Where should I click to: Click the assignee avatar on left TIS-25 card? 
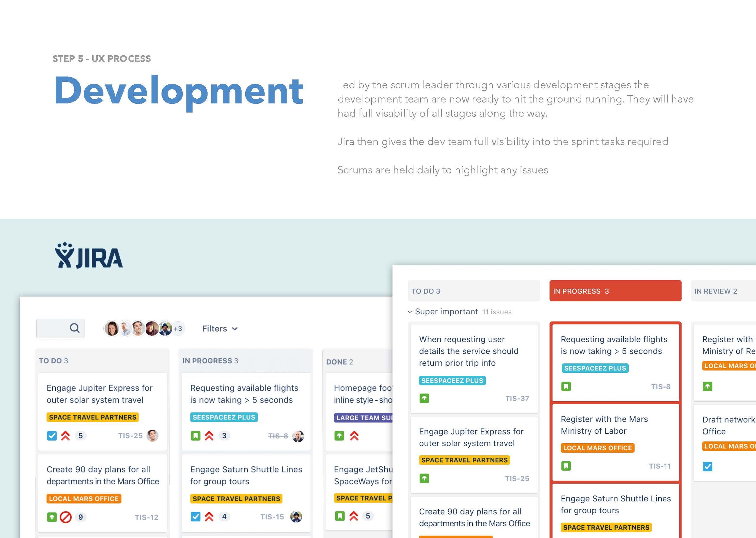pyautogui.click(x=152, y=436)
